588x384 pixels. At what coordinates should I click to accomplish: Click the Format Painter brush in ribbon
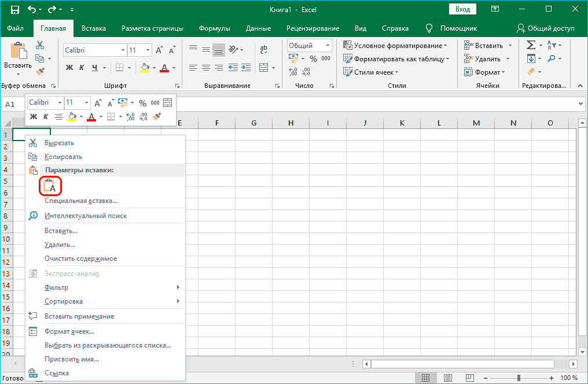40,71
